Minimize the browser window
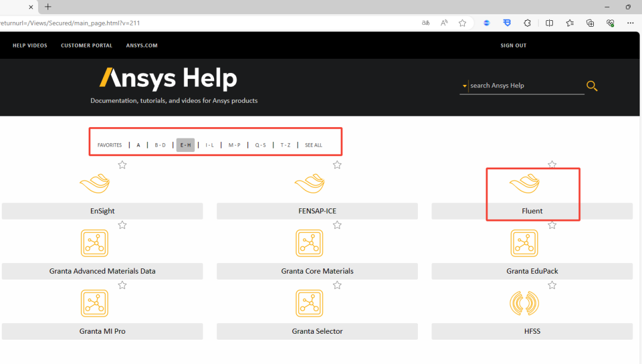642x364 pixels. 607,7
